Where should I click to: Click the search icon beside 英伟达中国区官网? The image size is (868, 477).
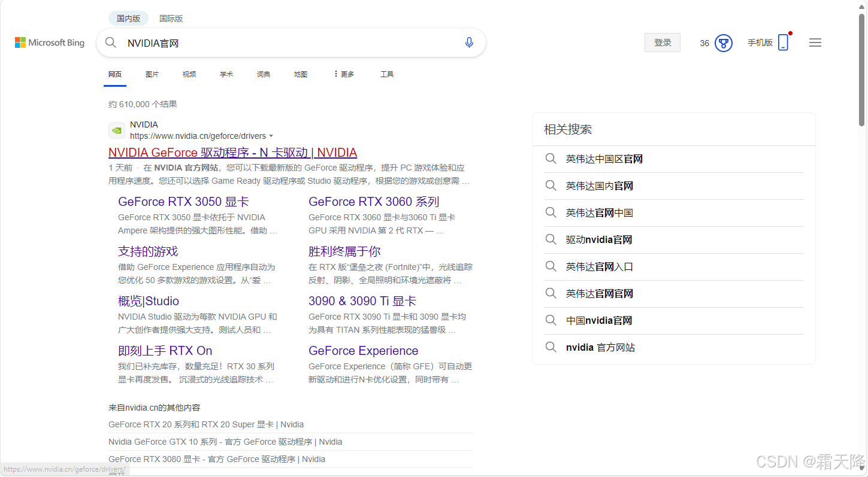tap(551, 159)
